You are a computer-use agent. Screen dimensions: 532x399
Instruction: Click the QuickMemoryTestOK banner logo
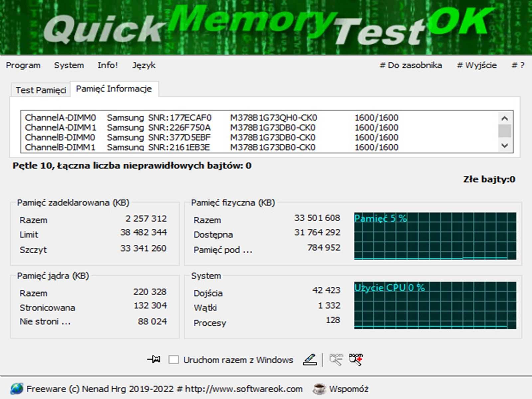pyautogui.click(x=266, y=27)
